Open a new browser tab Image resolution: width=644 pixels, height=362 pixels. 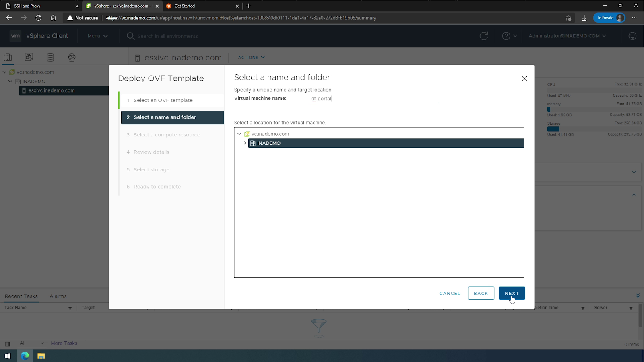pos(249,6)
